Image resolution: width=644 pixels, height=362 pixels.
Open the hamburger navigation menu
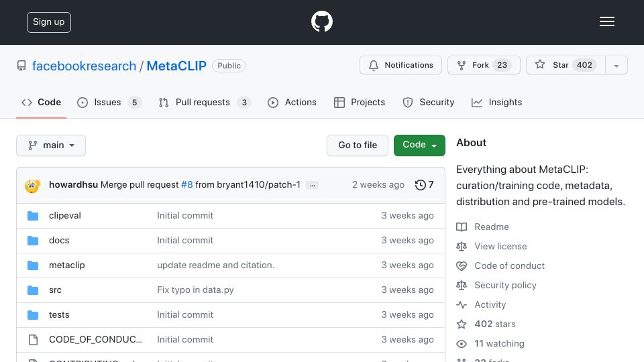tap(606, 21)
